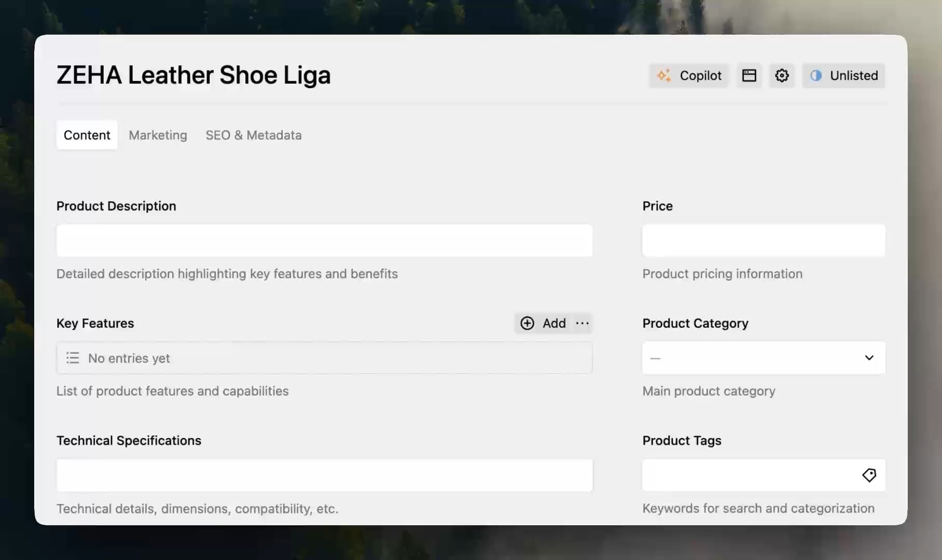Click the half-circle visibility status icon
Screen dimensions: 942x560
pos(816,76)
